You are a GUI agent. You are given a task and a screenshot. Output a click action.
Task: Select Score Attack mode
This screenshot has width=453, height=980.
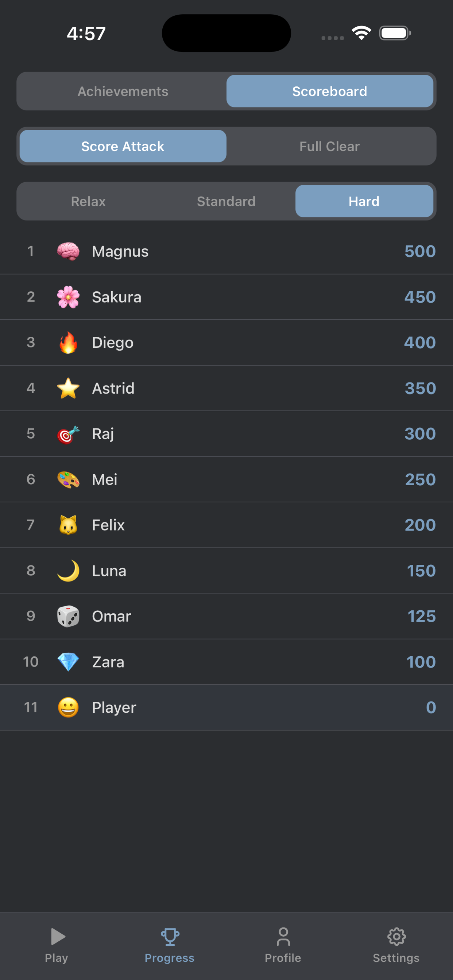[123, 147]
